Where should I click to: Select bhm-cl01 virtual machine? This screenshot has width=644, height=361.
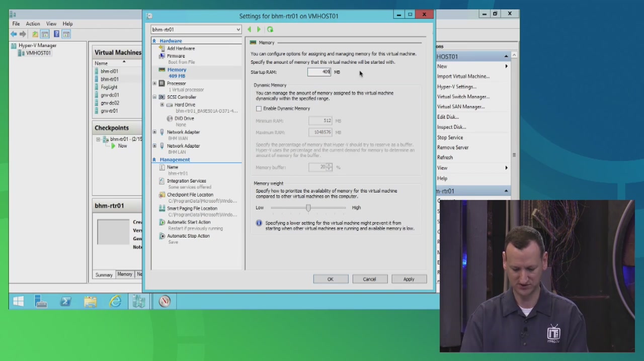109,71
